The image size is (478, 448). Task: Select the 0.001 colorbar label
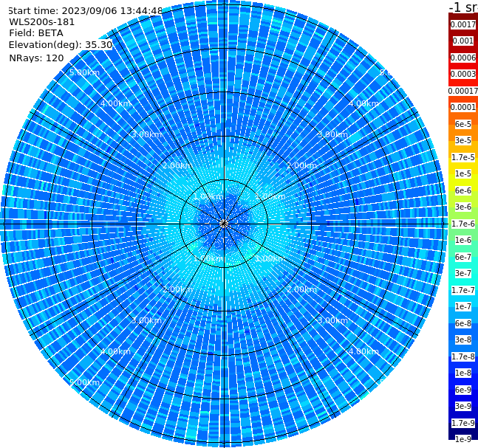point(463,41)
